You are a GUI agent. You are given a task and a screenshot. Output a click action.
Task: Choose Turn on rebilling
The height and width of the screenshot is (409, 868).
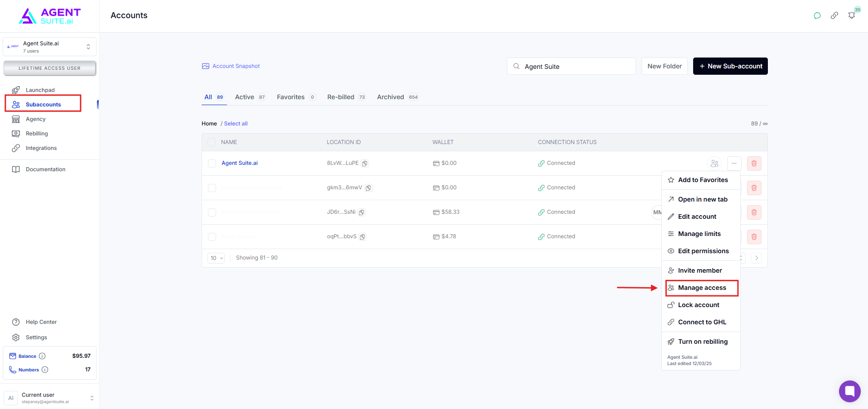(x=701, y=342)
